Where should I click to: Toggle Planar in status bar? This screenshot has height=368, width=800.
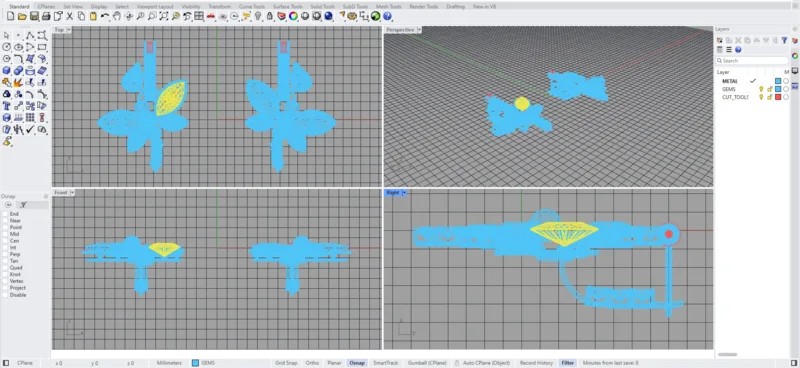point(334,363)
